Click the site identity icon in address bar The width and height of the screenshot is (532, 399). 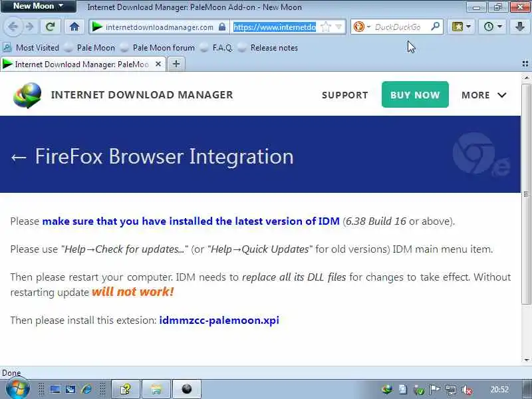(97, 27)
